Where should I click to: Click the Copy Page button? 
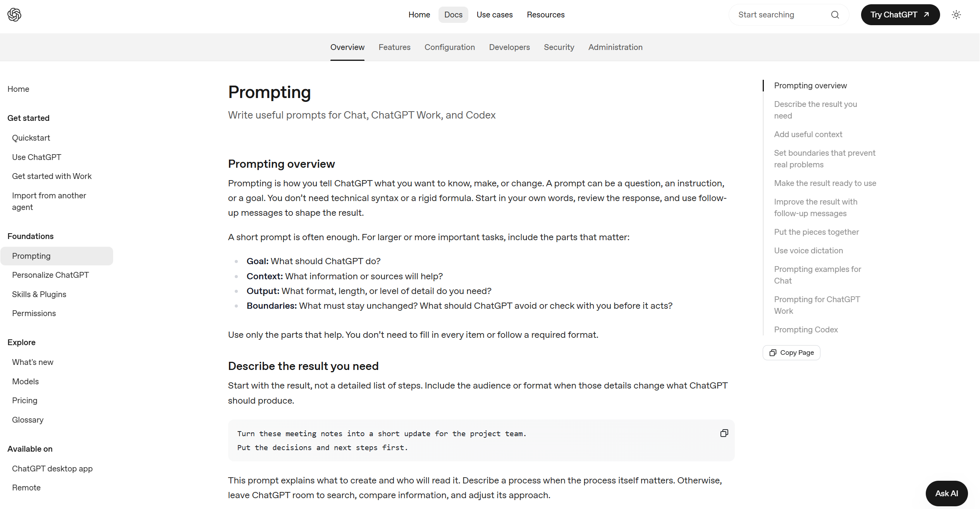[x=791, y=353]
